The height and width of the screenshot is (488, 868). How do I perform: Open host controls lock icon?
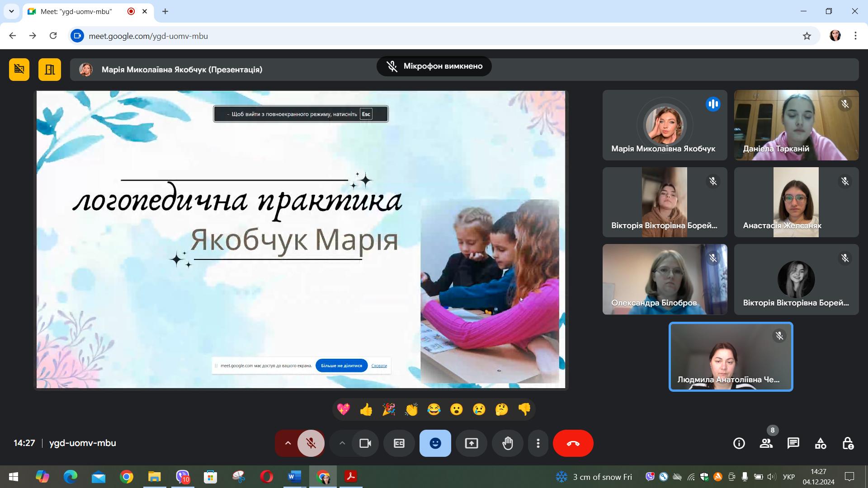click(848, 443)
